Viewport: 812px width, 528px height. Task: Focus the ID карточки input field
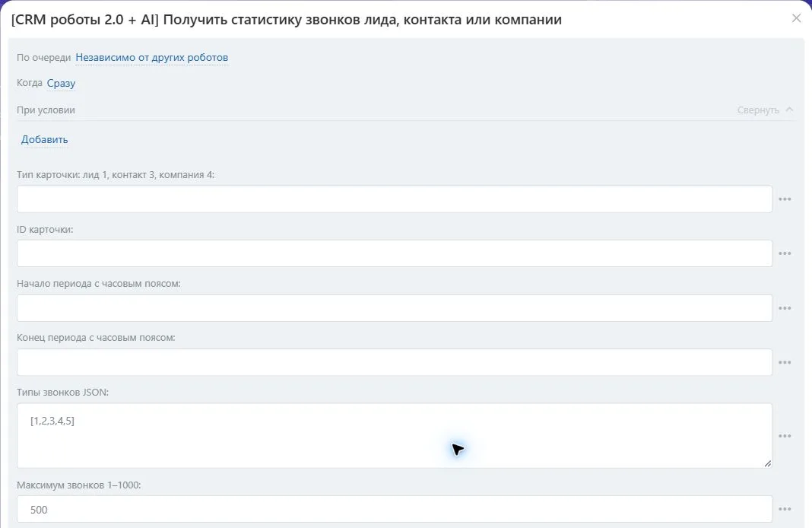tap(395, 253)
